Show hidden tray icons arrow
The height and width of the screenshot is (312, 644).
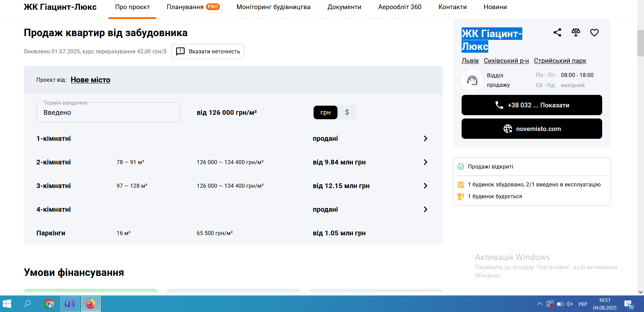(539, 304)
